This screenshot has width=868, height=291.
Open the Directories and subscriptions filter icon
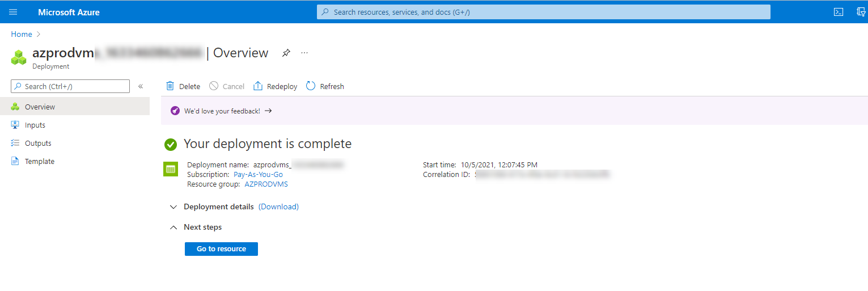click(x=861, y=12)
